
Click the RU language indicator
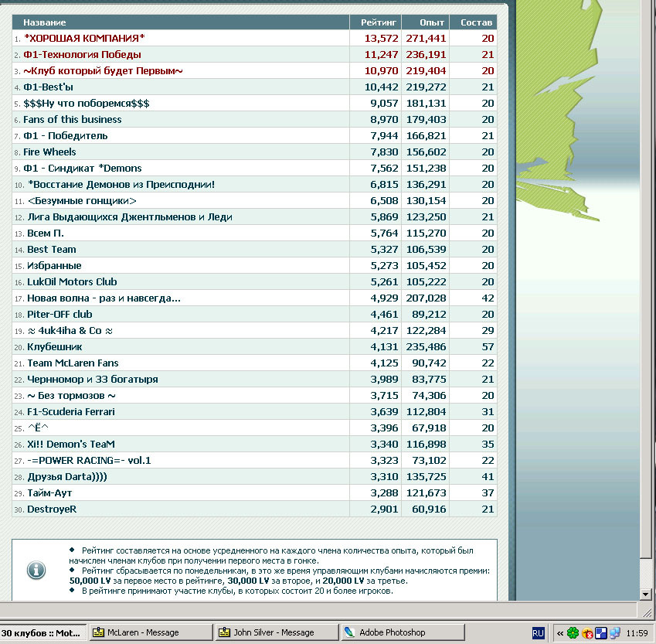538,632
